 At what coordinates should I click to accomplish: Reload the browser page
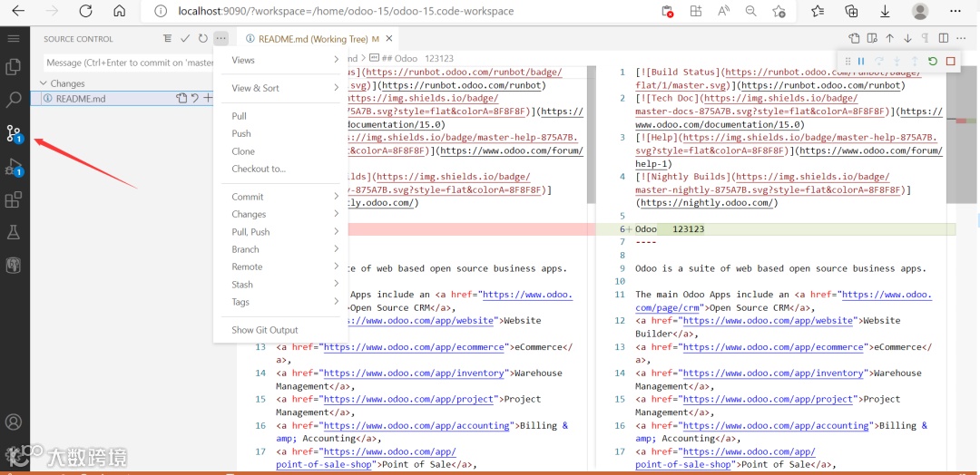[x=85, y=11]
